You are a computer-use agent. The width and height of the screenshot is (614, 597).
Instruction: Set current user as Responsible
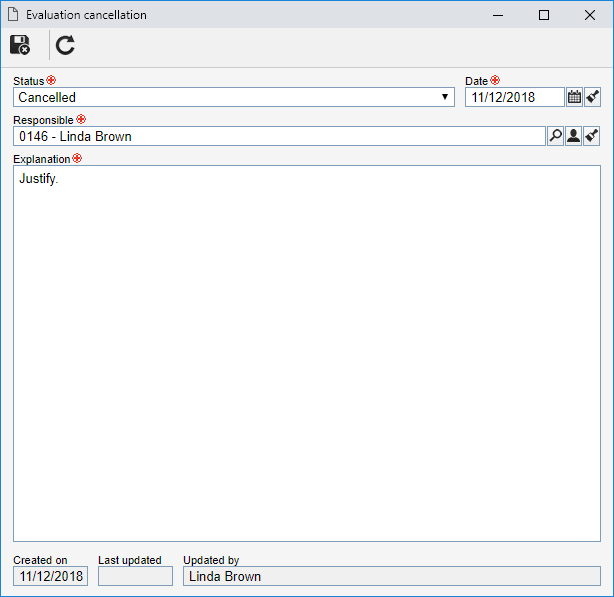tap(574, 136)
